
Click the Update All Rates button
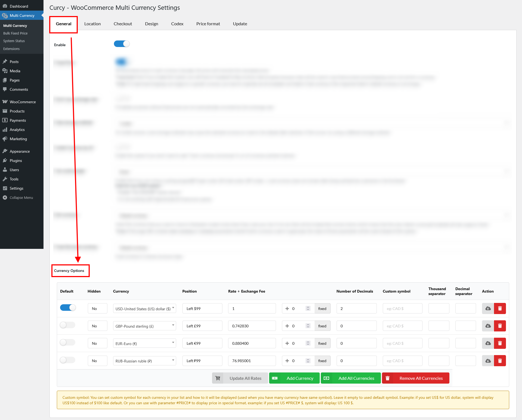pyautogui.click(x=240, y=378)
